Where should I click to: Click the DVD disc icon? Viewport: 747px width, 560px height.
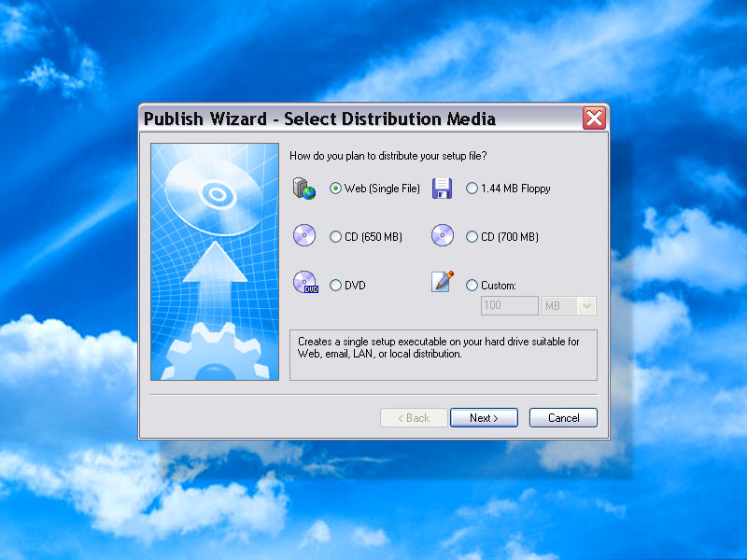click(305, 283)
